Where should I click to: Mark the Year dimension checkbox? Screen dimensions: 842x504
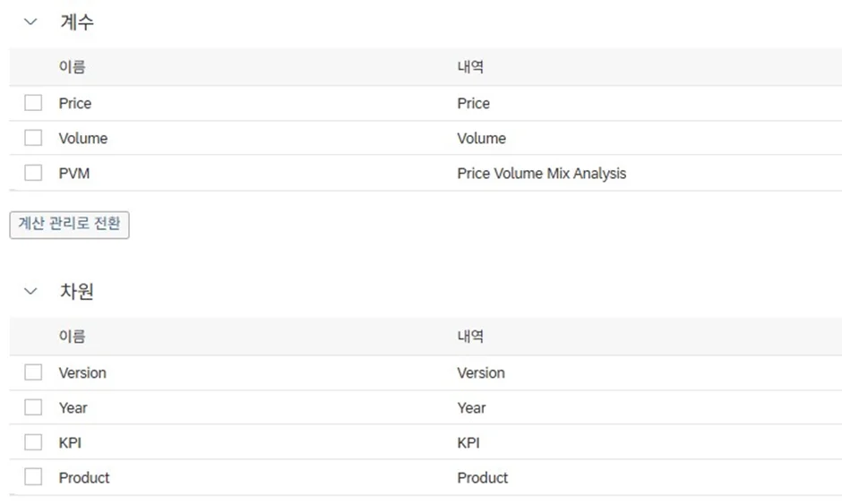coord(33,407)
